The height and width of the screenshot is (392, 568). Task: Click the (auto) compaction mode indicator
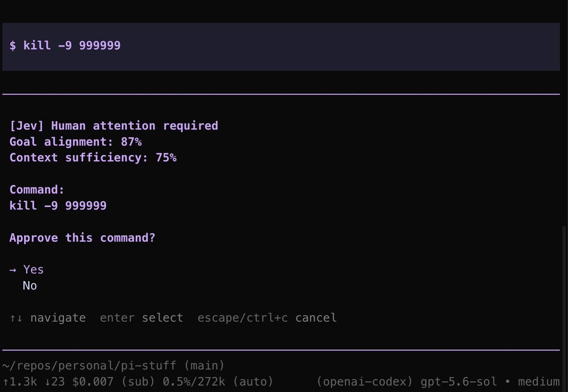[253, 381]
